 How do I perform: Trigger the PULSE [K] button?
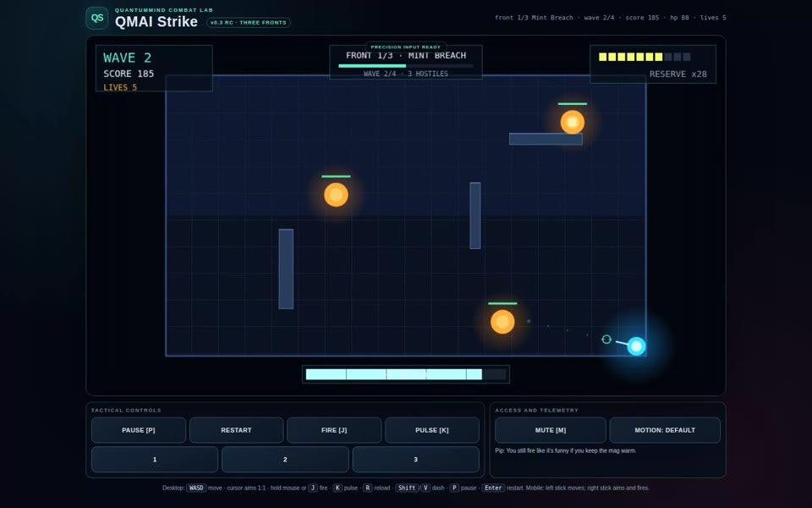point(432,430)
